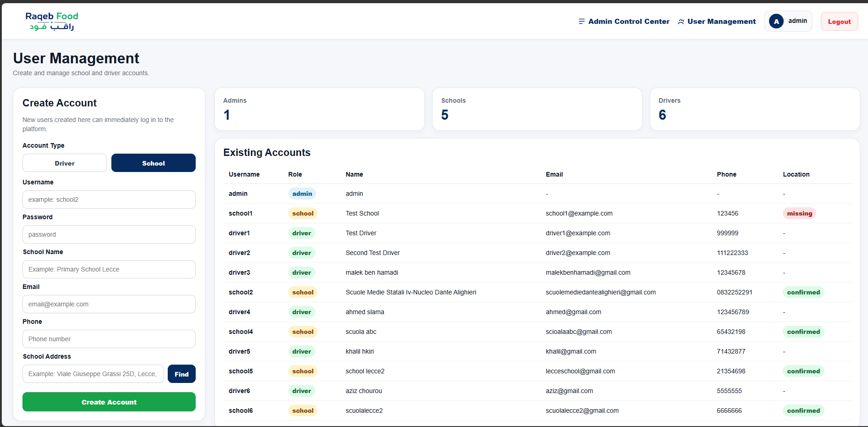Screen dimensions: 868x427
Task: Select School account type
Action: tap(154, 163)
